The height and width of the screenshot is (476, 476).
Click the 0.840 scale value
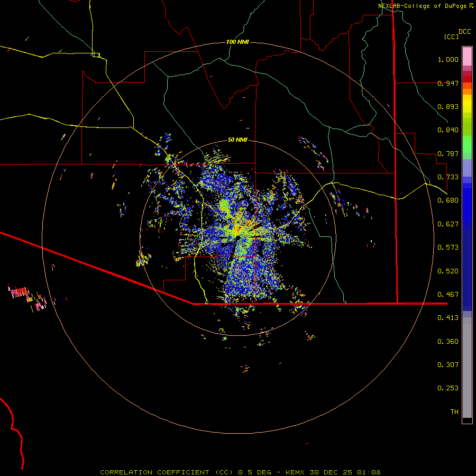click(x=448, y=130)
